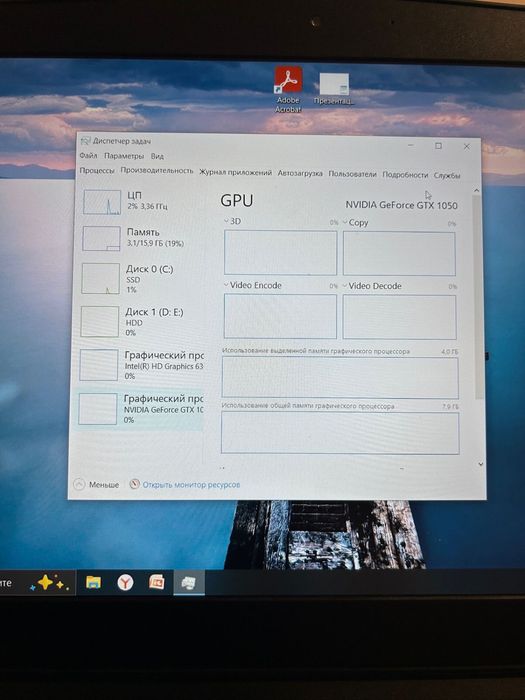Open the Параметры menu
The width and height of the screenshot is (525, 700).
[x=124, y=156]
